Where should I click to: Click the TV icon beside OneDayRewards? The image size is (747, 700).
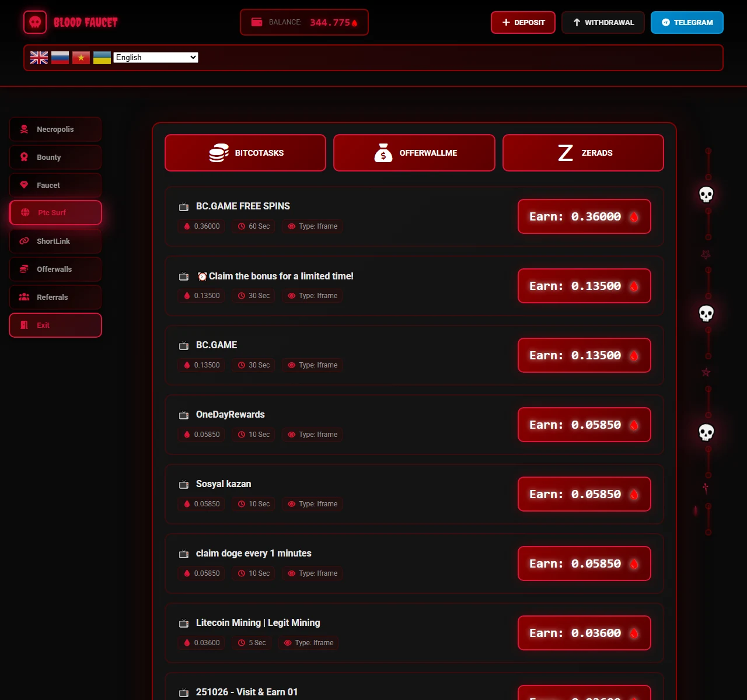pyautogui.click(x=184, y=415)
